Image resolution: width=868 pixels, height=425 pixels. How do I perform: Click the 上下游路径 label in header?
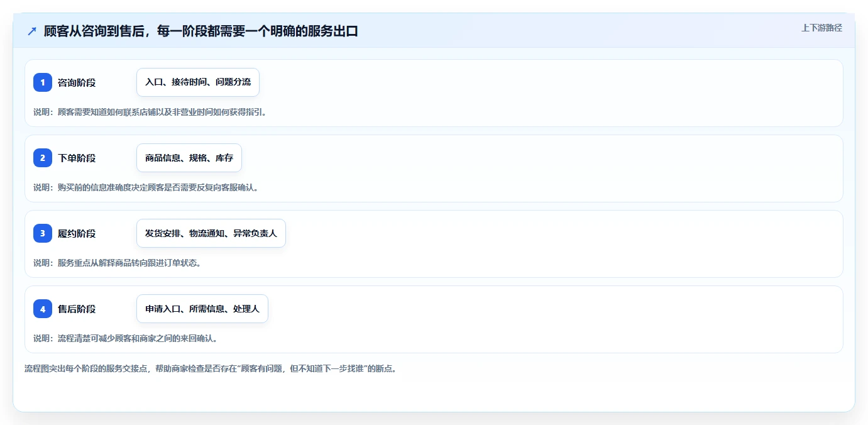click(x=821, y=28)
